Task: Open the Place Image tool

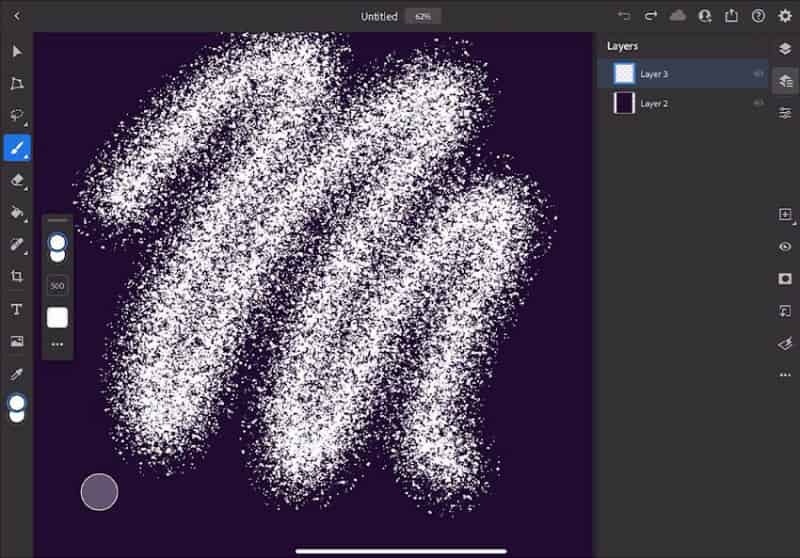Action: pyautogui.click(x=17, y=341)
